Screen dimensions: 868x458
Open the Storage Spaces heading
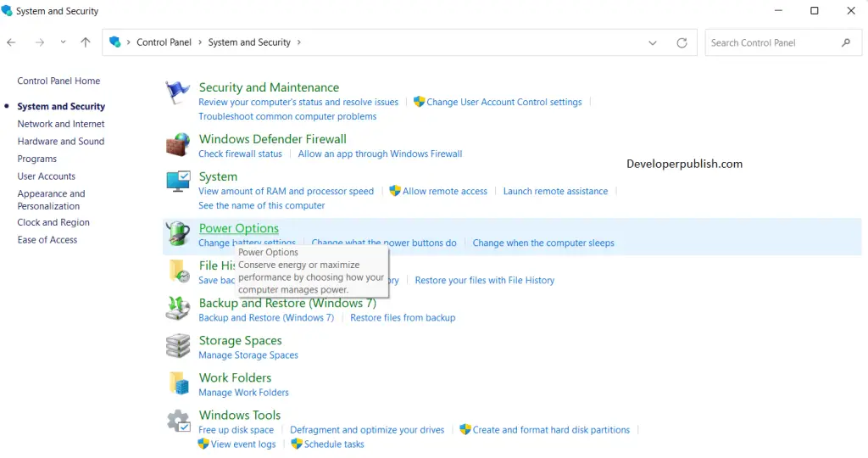(x=240, y=341)
